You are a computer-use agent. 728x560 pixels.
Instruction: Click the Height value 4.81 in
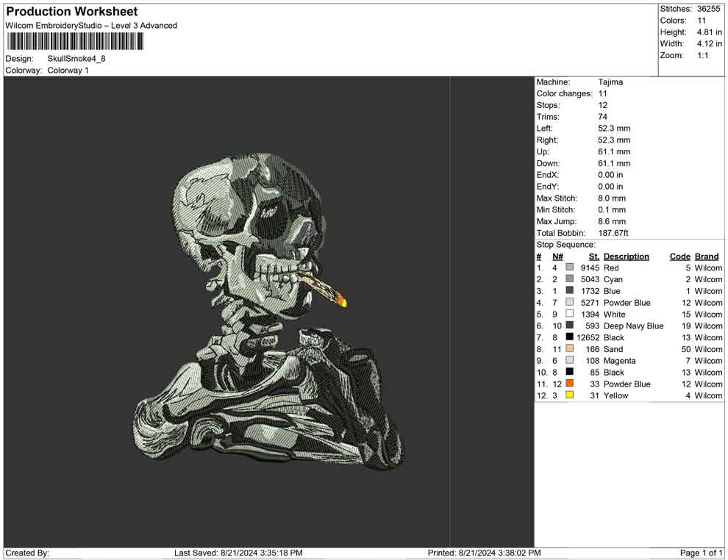coord(709,32)
